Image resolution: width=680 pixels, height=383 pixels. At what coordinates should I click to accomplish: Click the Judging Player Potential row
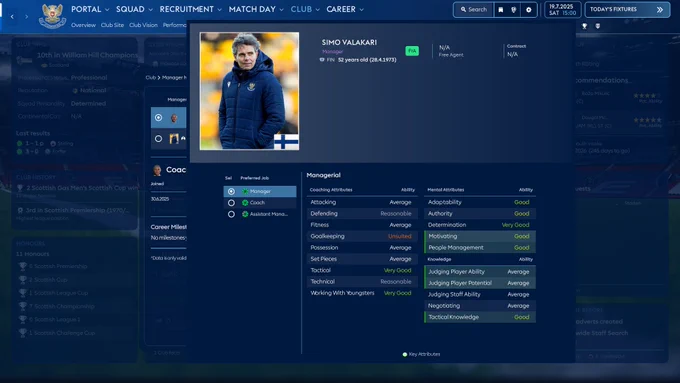[479, 283]
